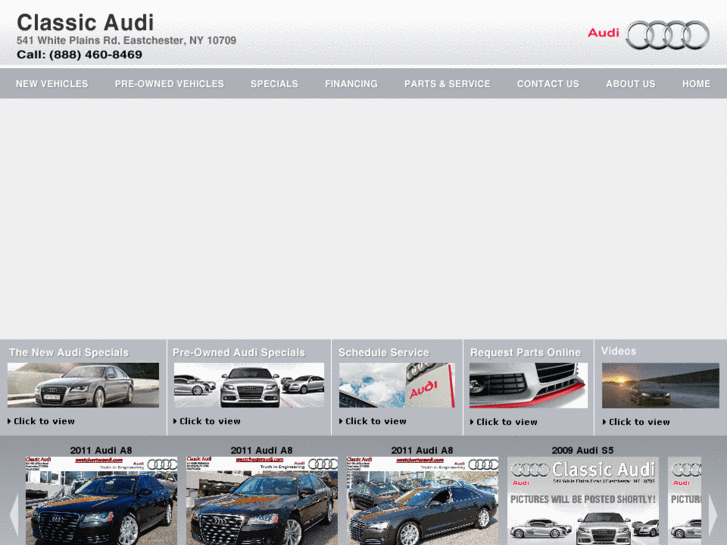
Task: Open the third 2011 Audi A8 photo
Action: 422,501
